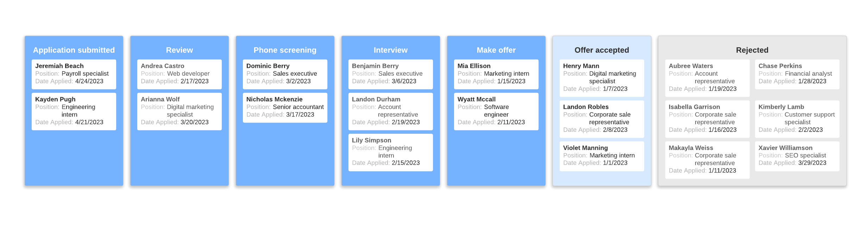Open the Kimberly Lamb customer support card

797,119
